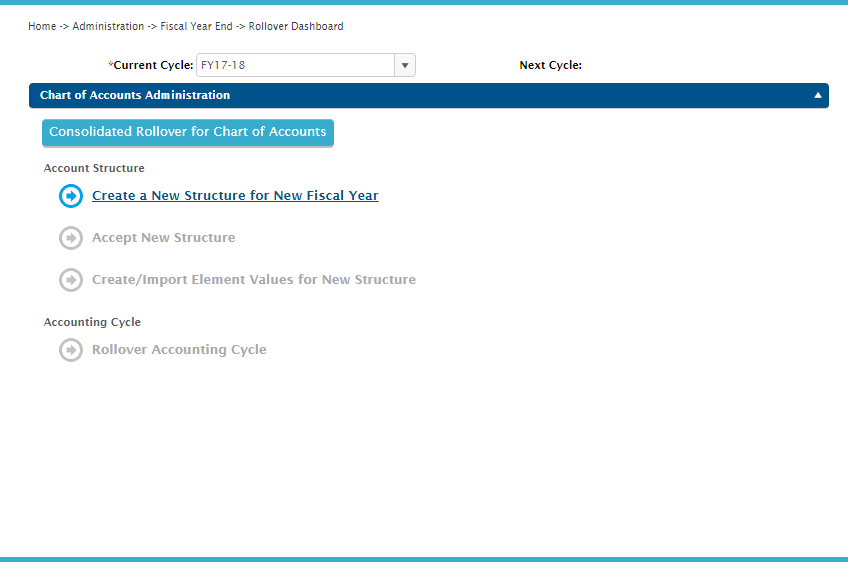Viewport: 848px width, 562px height.
Task: Click Rollover Accounting Cycle link
Action: (x=179, y=349)
